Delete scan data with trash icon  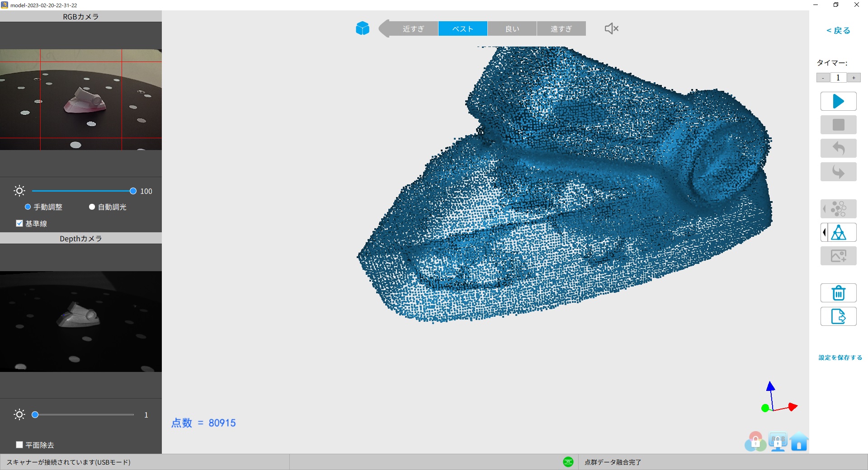pos(838,293)
